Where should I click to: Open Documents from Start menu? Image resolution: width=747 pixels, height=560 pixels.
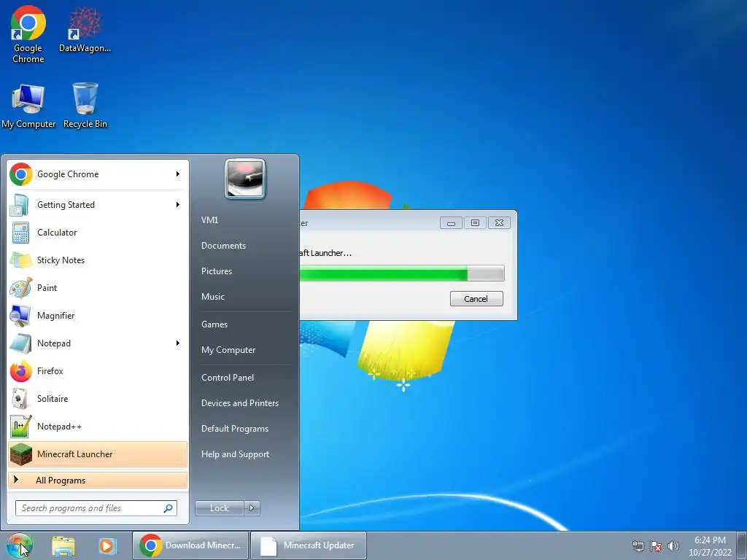coord(223,246)
